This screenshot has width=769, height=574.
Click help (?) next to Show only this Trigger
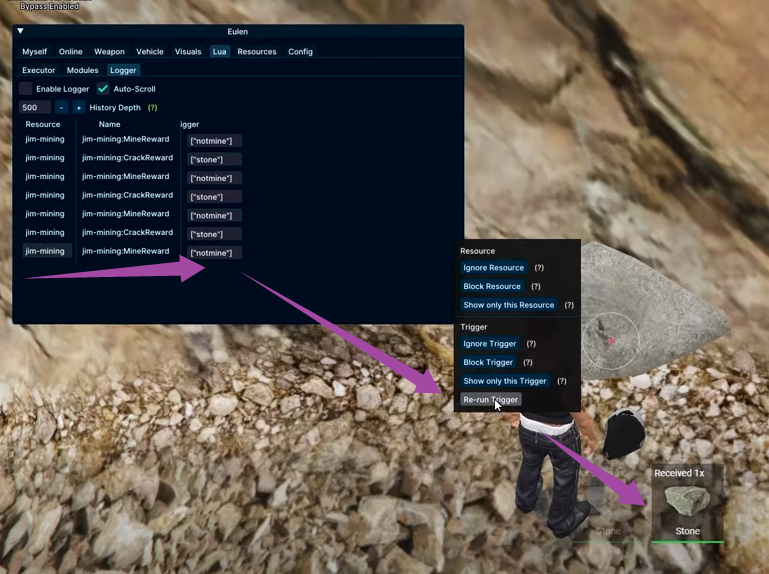[561, 381]
